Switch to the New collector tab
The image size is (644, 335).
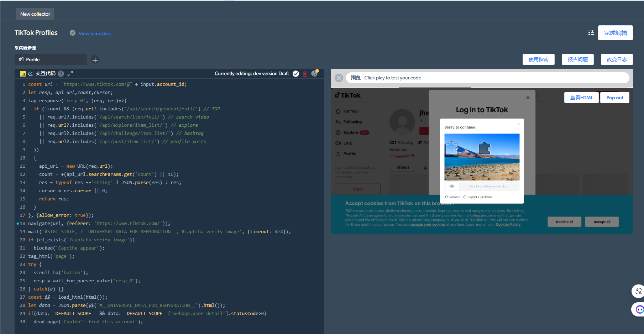coord(35,14)
